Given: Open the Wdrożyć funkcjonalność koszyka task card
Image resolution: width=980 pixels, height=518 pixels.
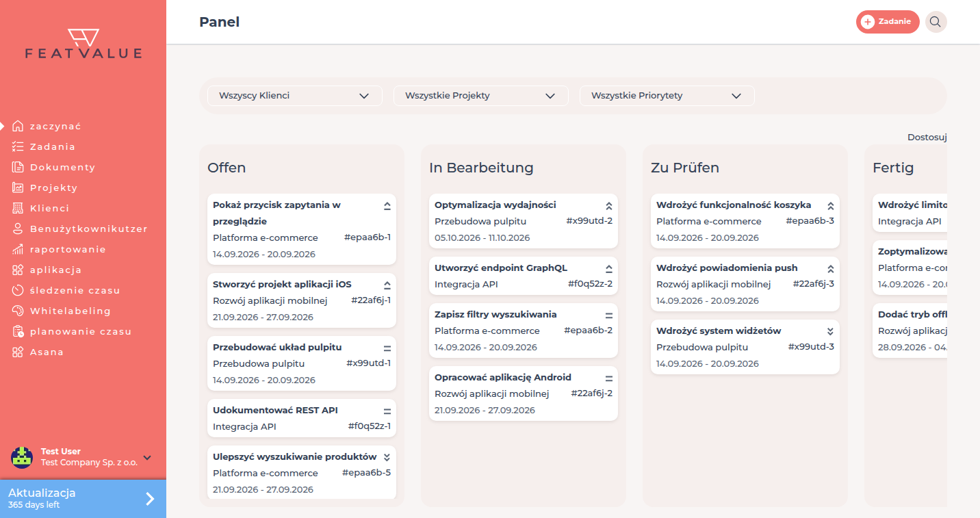Looking at the screenshot, I should [745, 221].
